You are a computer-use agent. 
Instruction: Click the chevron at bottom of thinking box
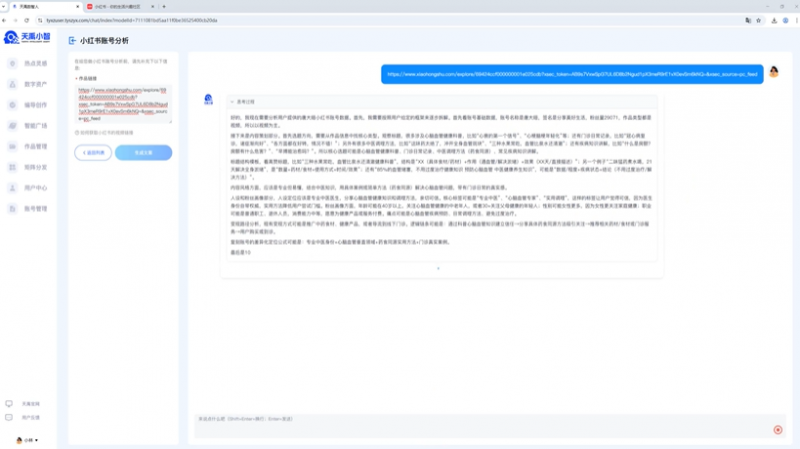438,268
